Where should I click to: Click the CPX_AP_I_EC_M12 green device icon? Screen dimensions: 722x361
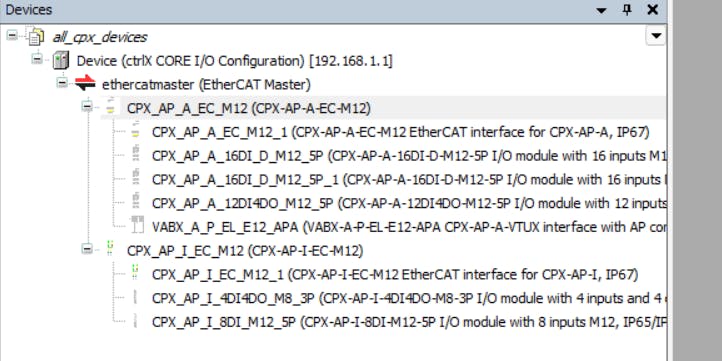[110, 249]
